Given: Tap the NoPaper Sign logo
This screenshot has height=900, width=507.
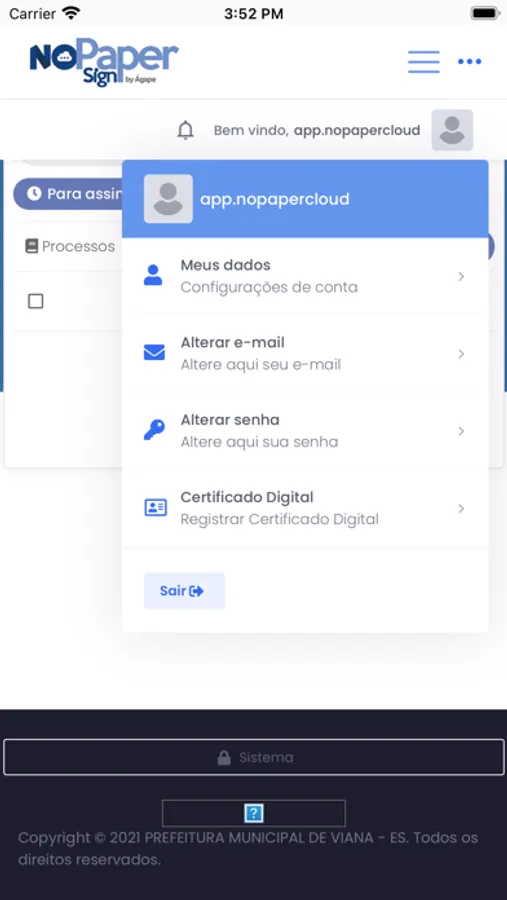Looking at the screenshot, I should click(104, 62).
